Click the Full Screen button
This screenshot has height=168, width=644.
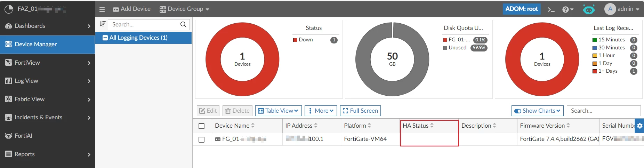(360, 111)
